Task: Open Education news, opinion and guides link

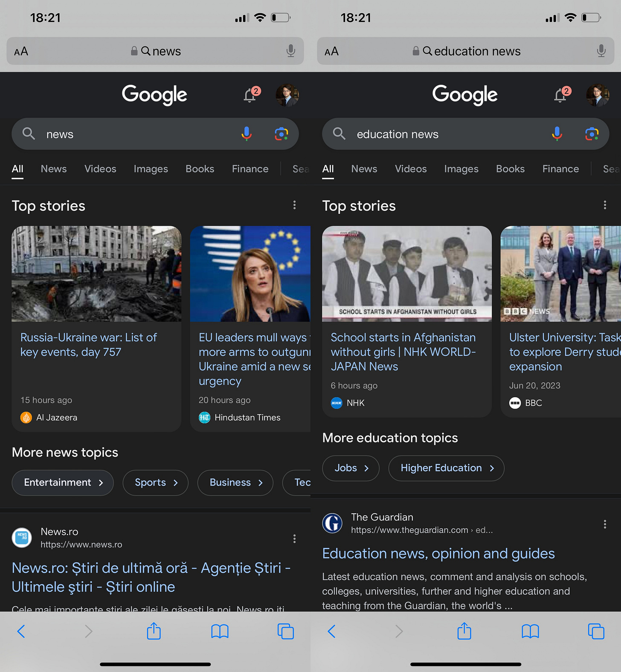Action: [438, 553]
